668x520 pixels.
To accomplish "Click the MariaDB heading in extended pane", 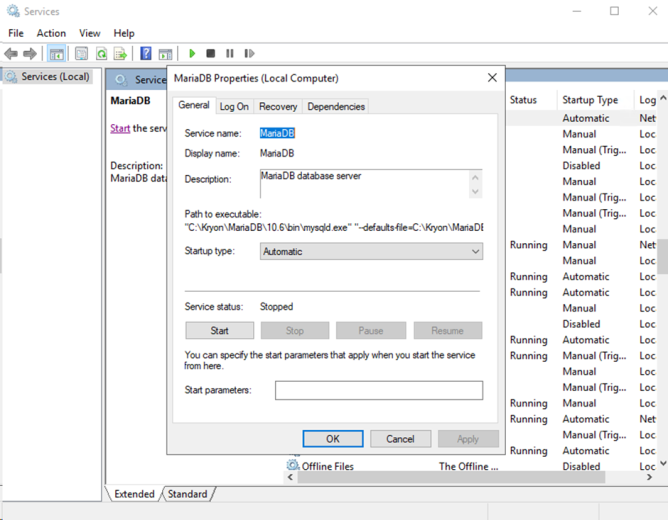I will coord(130,101).
